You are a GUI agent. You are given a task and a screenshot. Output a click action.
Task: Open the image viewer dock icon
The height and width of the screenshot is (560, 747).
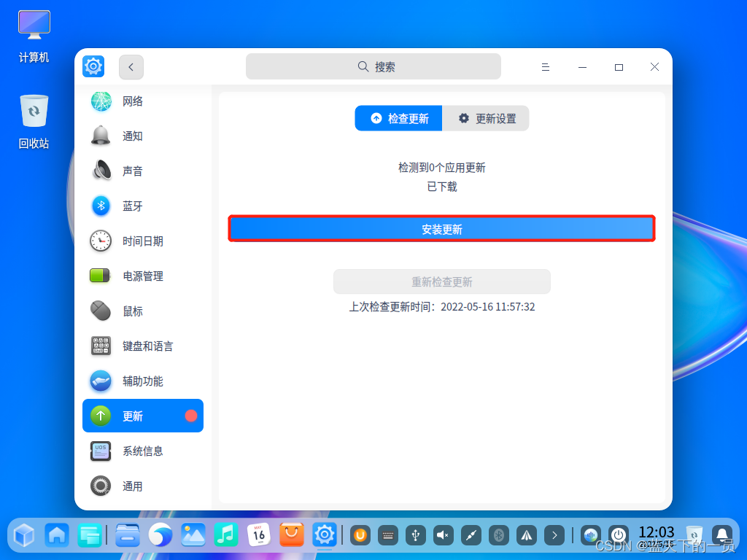(x=193, y=535)
